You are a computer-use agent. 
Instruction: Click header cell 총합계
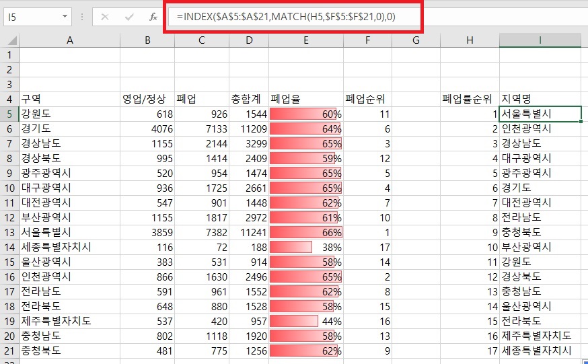[249, 100]
